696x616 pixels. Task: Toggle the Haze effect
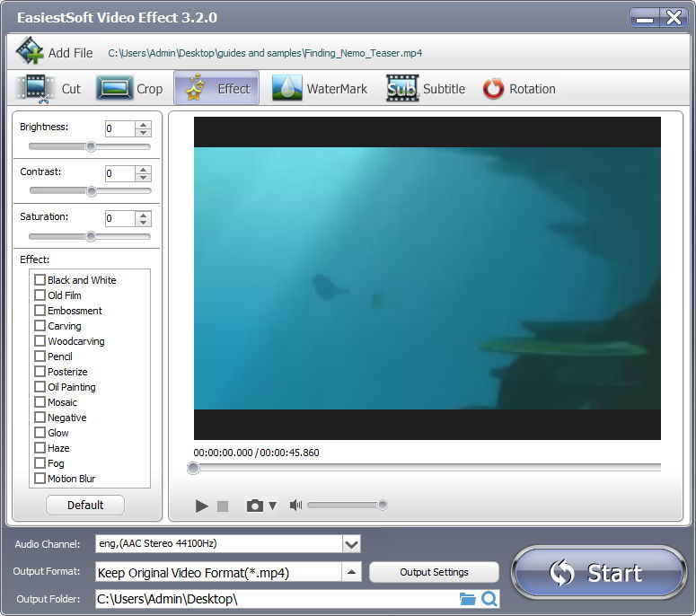coord(40,448)
